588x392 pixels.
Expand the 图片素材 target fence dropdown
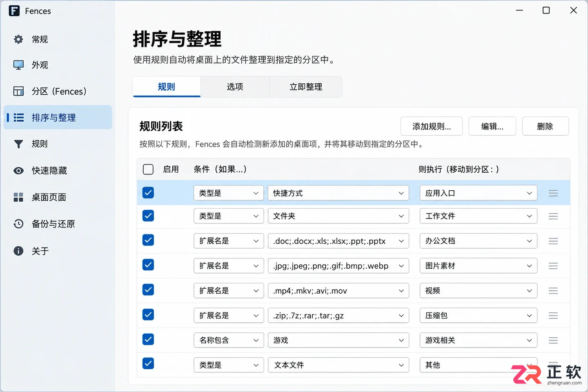[x=479, y=266]
